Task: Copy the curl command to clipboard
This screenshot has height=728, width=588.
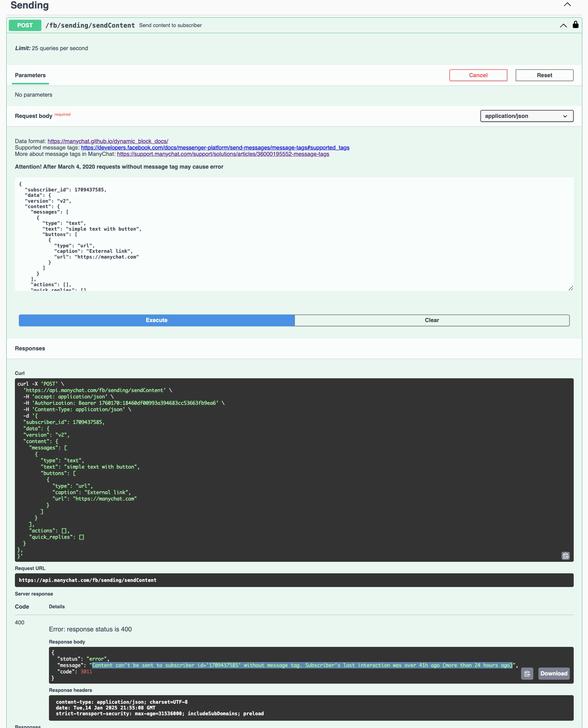Action: tap(565, 556)
